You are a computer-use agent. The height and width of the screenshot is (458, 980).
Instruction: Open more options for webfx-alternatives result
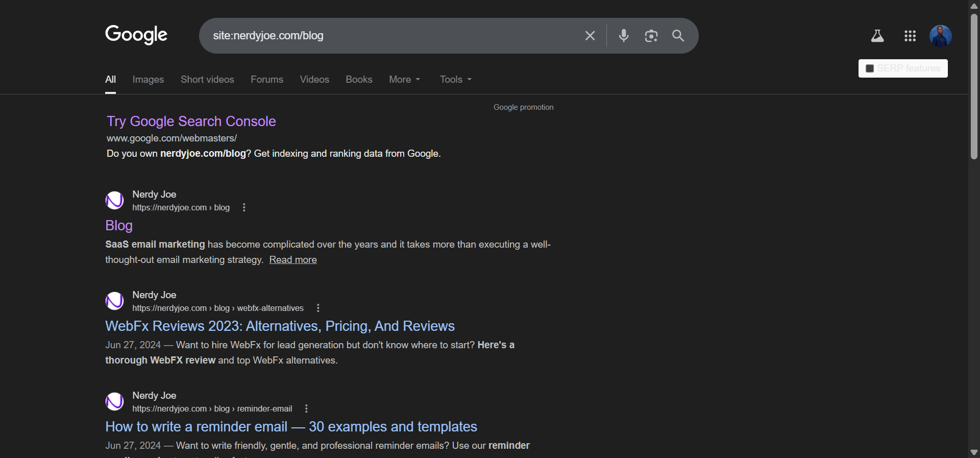click(x=318, y=308)
